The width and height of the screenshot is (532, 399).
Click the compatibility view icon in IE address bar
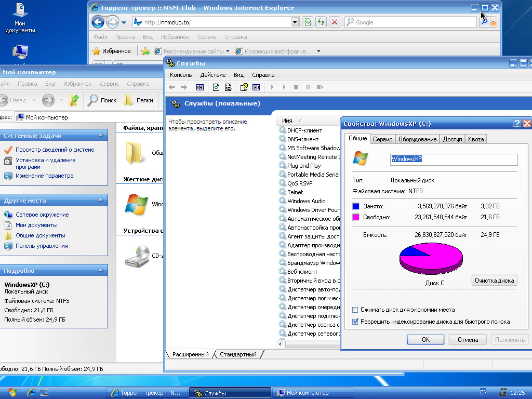(308, 22)
